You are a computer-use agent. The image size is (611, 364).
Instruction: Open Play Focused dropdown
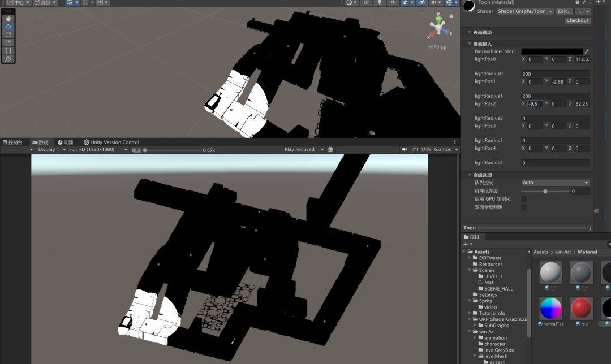click(304, 149)
